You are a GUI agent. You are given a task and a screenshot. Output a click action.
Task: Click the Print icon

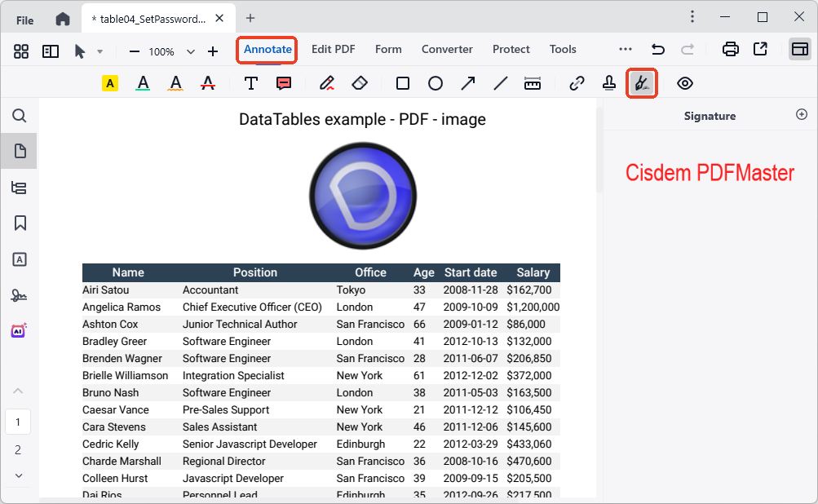[729, 49]
